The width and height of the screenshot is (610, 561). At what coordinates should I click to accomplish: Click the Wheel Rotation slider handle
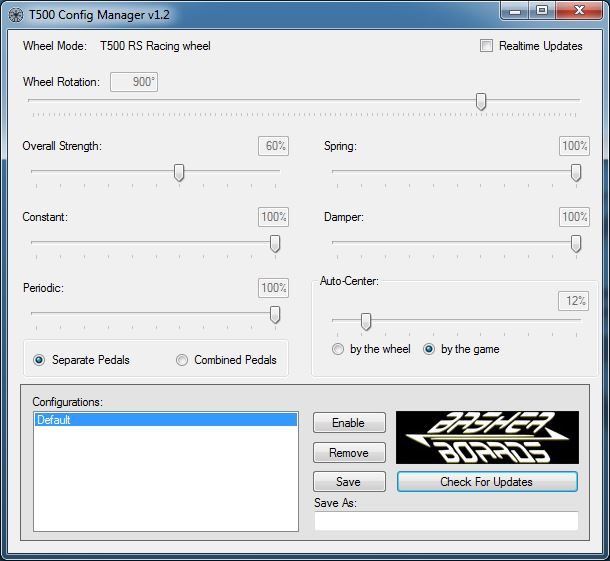481,102
